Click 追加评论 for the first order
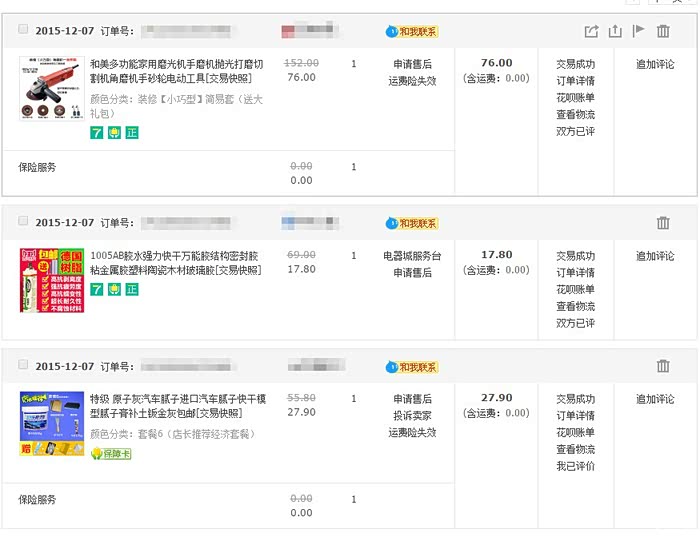This screenshot has height=537, width=700. [x=655, y=64]
